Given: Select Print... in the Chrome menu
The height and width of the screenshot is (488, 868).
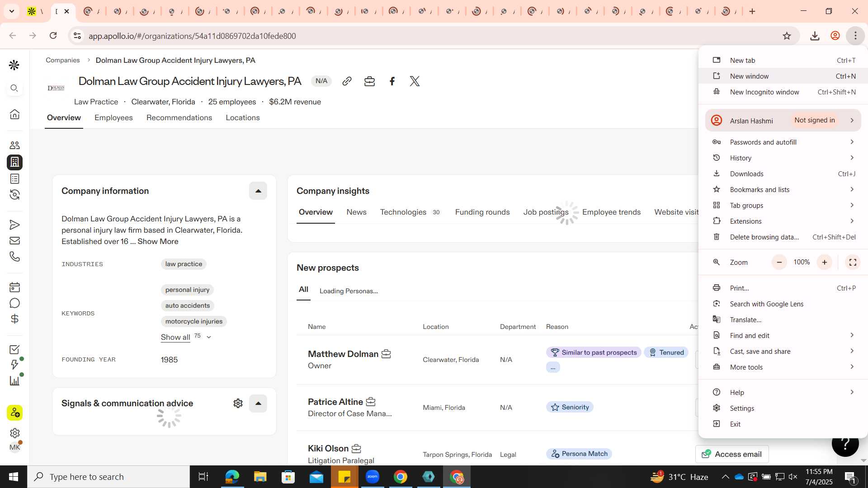Looking at the screenshot, I should tap(783, 288).
